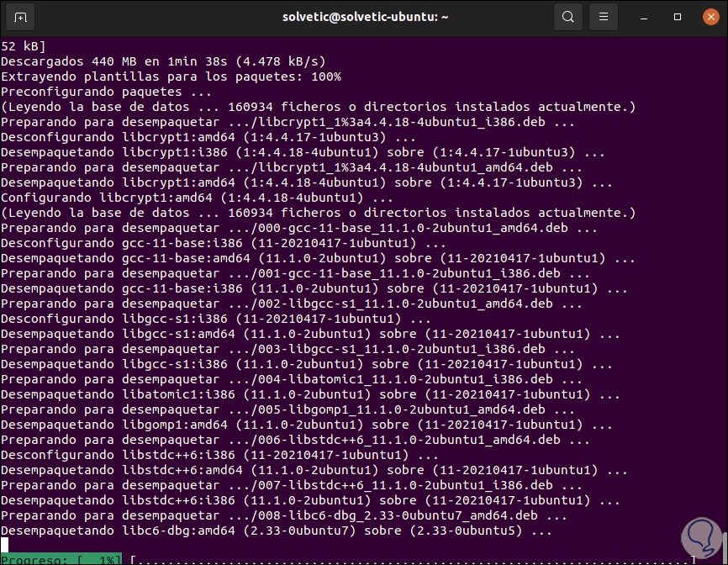
Task: Click the orange close window icon
Action: pyautogui.click(x=710, y=16)
